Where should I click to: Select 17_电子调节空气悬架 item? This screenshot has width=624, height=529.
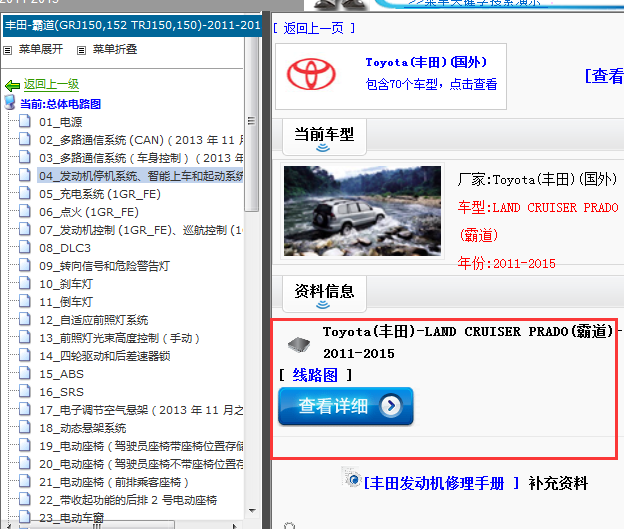pyautogui.click(x=141, y=410)
